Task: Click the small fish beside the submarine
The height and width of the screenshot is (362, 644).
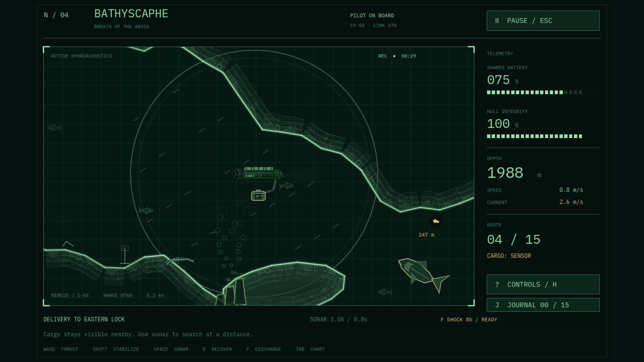Action: point(286,186)
